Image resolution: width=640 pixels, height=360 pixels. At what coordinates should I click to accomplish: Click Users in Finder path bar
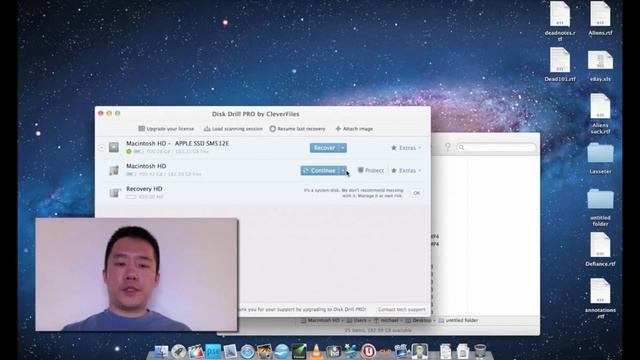tap(357, 320)
